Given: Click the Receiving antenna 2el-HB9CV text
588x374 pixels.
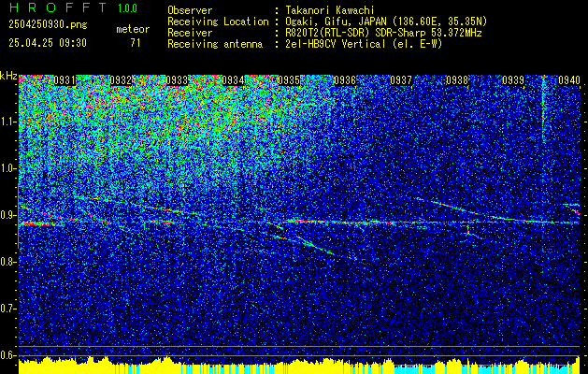Looking at the screenshot, I should [364, 44].
